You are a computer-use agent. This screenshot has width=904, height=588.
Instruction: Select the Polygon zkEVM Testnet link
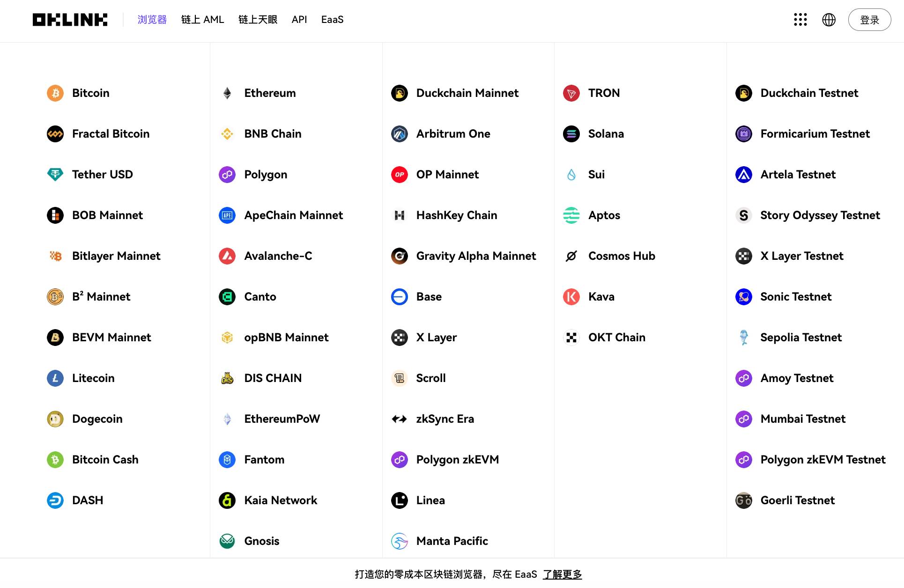[822, 460]
